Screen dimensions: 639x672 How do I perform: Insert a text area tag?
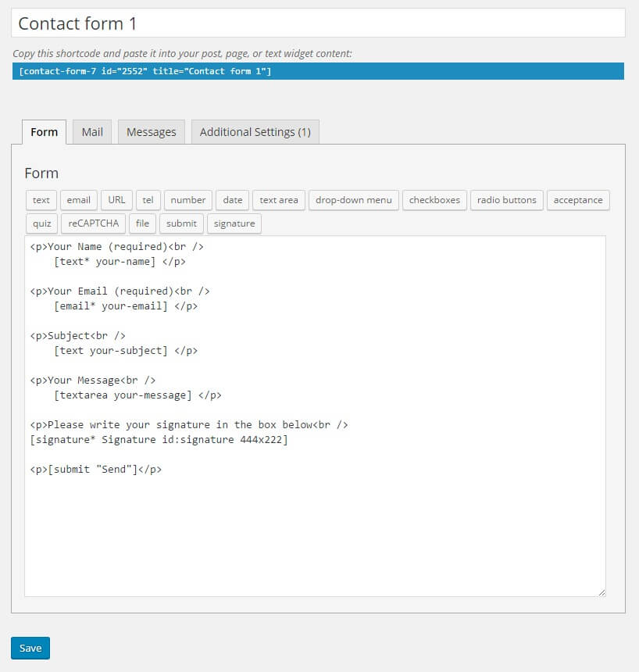pos(278,200)
